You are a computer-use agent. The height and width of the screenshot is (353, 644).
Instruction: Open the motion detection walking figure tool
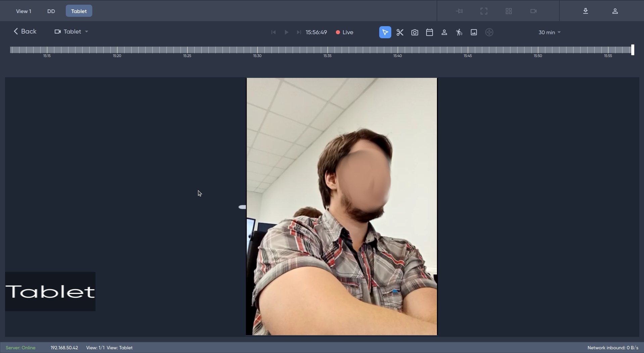[459, 32]
